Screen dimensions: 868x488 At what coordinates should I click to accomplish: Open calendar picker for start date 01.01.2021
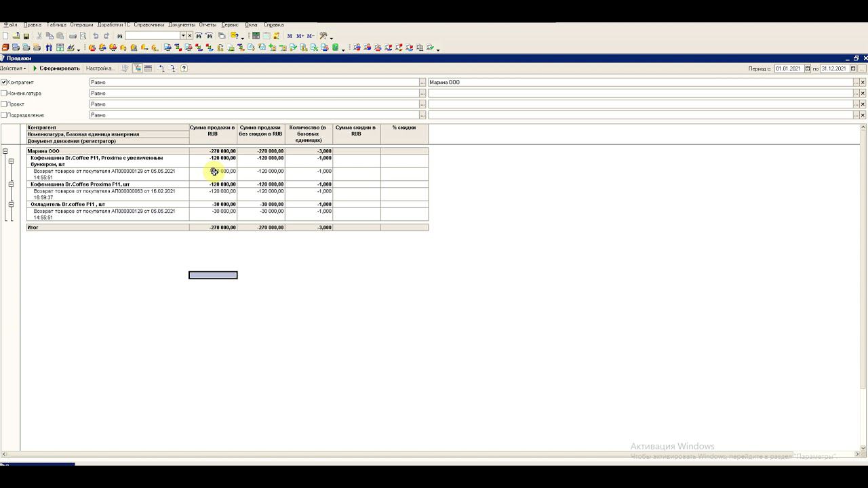(x=808, y=68)
